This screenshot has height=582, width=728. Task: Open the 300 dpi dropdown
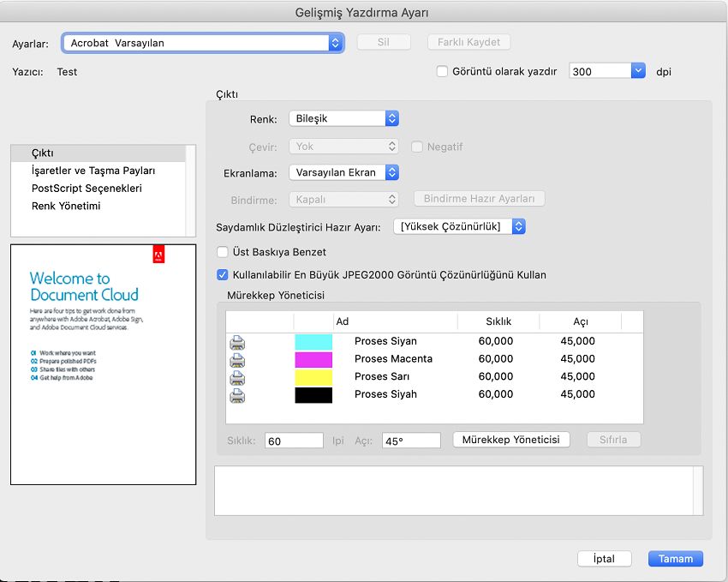[607, 71]
